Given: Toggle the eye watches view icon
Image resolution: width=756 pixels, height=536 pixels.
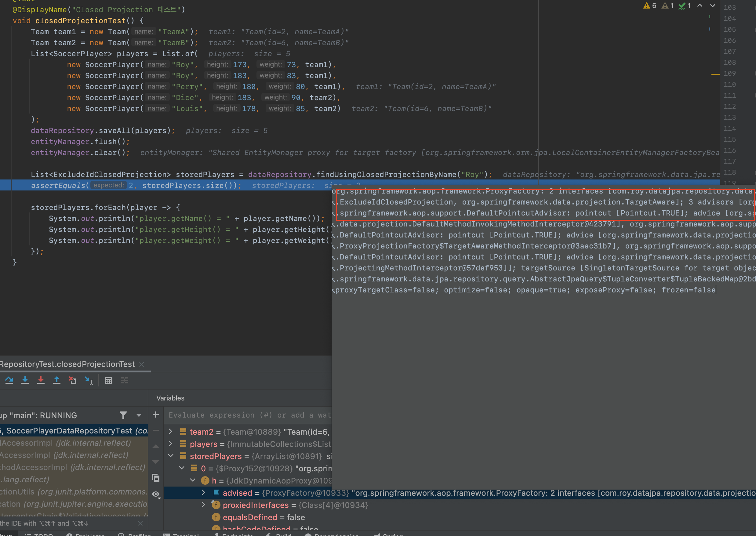Looking at the screenshot, I should point(156,494).
